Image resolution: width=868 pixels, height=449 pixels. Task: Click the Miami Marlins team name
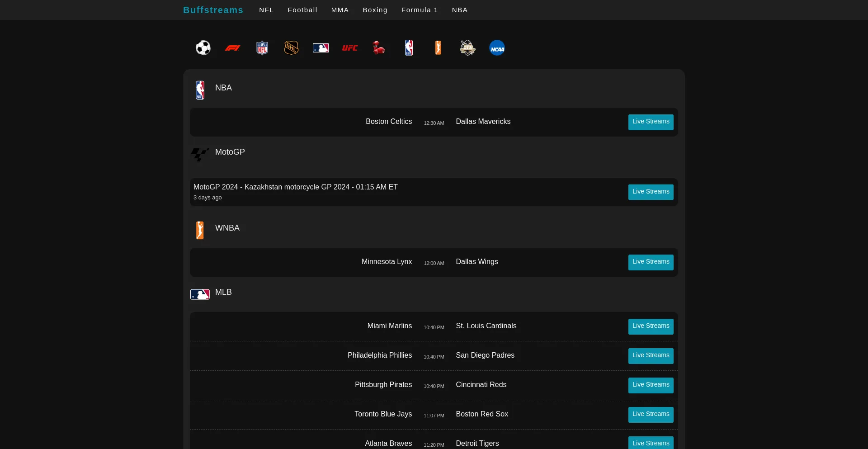click(x=390, y=326)
